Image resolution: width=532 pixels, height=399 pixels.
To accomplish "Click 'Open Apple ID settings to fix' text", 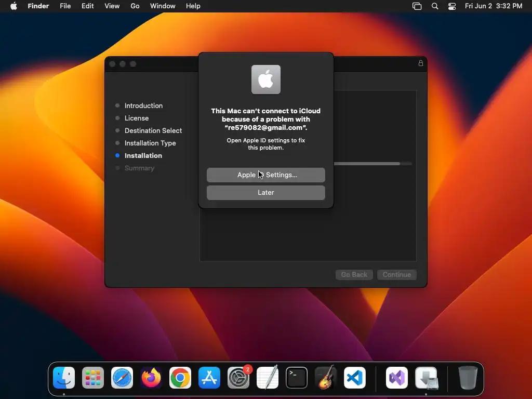I will point(265,140).
